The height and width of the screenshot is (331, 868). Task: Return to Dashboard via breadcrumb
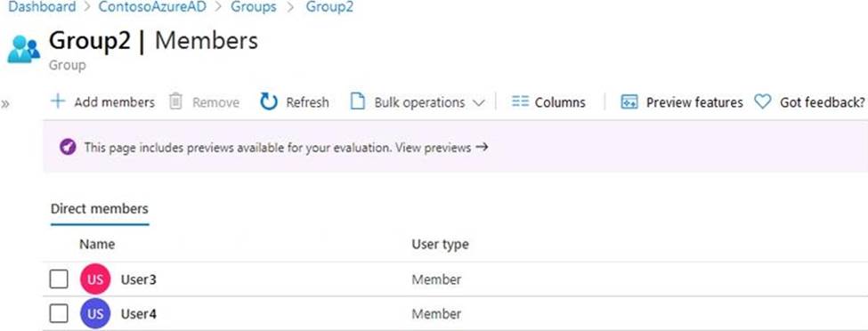click(42, 7)
